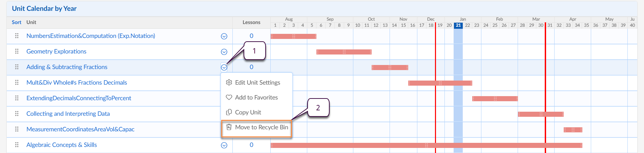
Task: Choose Move to Recycle Bin
Action: click(261, 127)
